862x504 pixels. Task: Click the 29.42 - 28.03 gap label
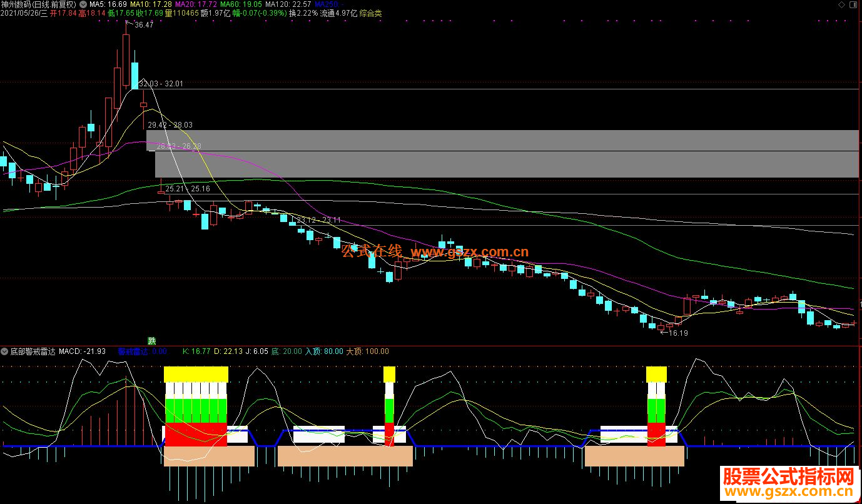(x=170, y=125)
